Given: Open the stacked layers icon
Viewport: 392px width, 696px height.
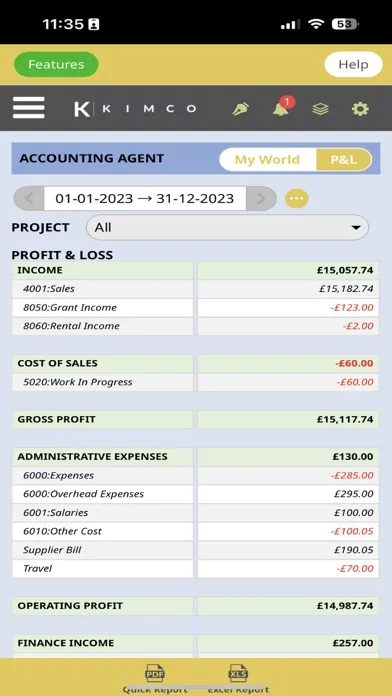Looking at the screenshot, I should click(x=320, y=109).
